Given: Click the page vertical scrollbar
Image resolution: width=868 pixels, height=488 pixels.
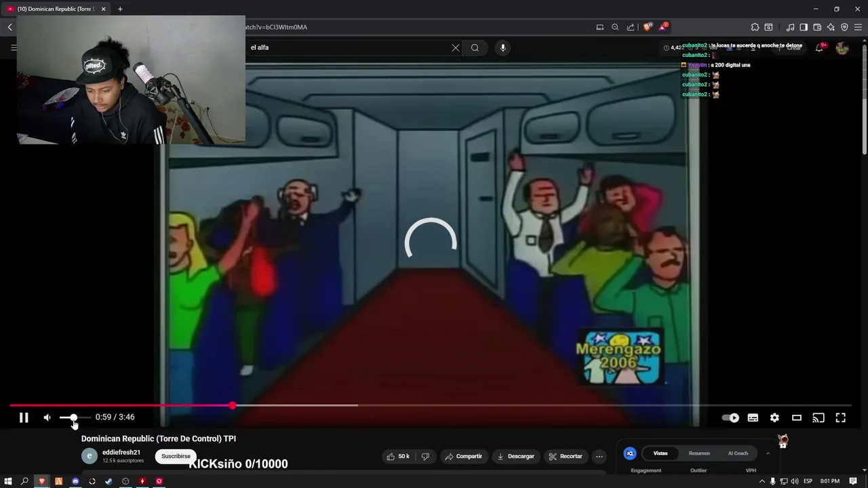Looking at the screenshot, I should [865, 98].
